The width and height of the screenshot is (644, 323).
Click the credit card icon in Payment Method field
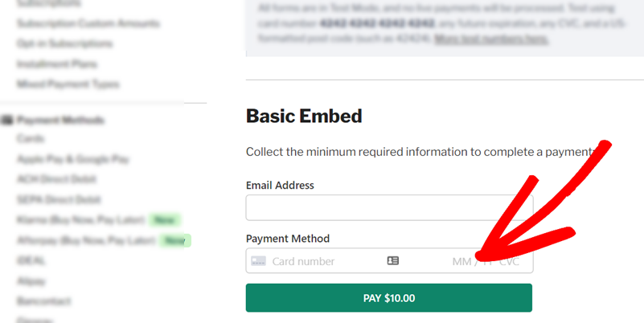click(258, 261)
